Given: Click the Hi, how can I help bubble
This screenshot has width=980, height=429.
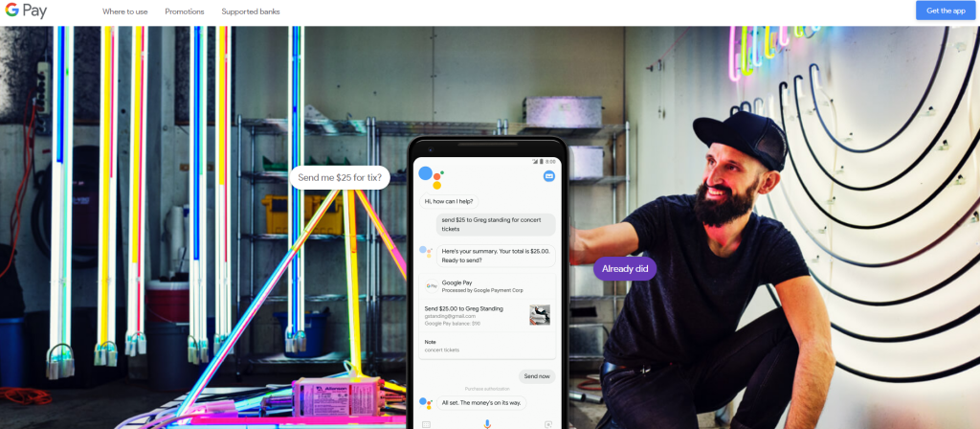Looking at the screenshot, I should (x=449, y=201).
